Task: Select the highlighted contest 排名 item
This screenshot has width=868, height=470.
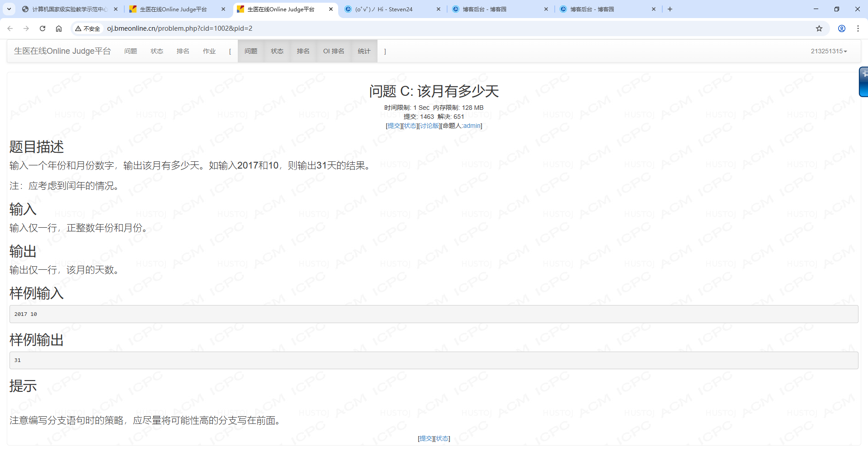Action: tap(303, 51)
